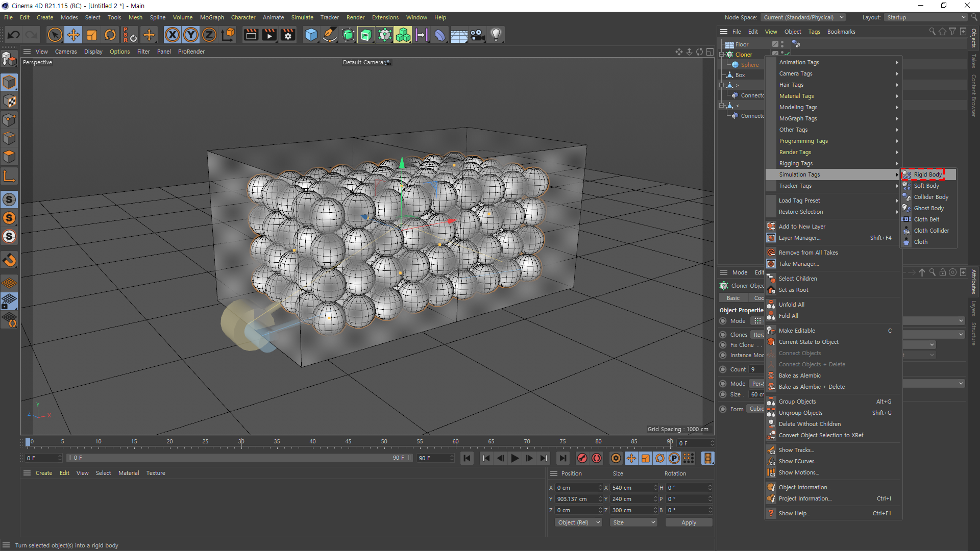
Task: Click the Light bulb icon
Action: [x=496, y=35]
